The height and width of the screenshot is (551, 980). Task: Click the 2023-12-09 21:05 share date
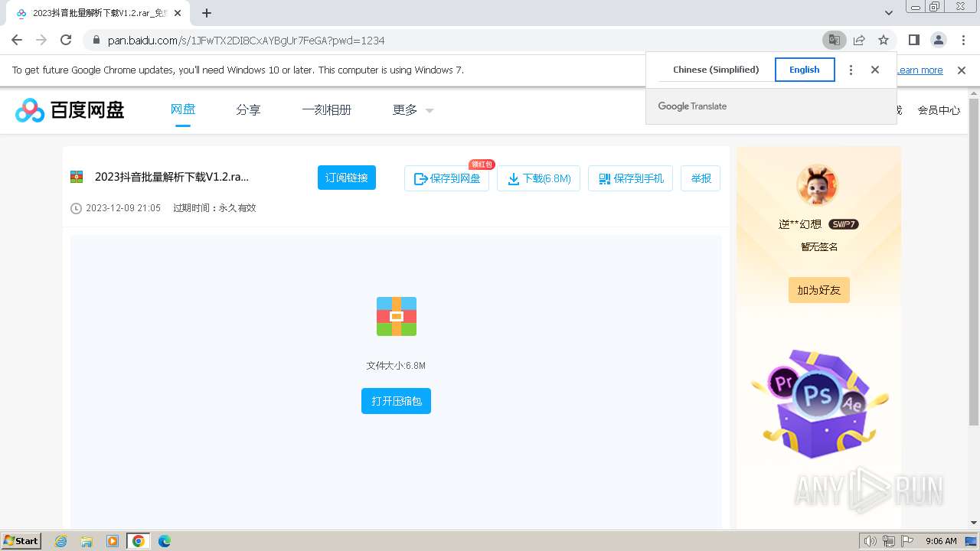pos(123,208)
